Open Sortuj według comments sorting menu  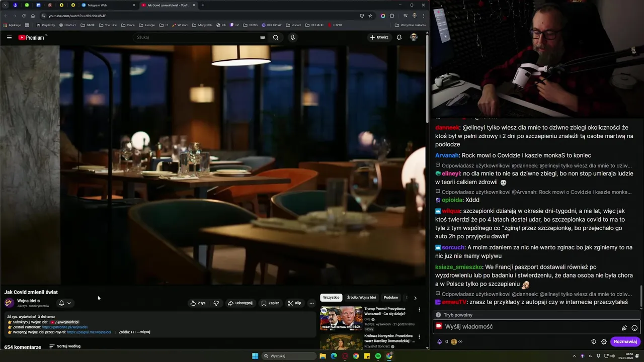coord(65,346)
